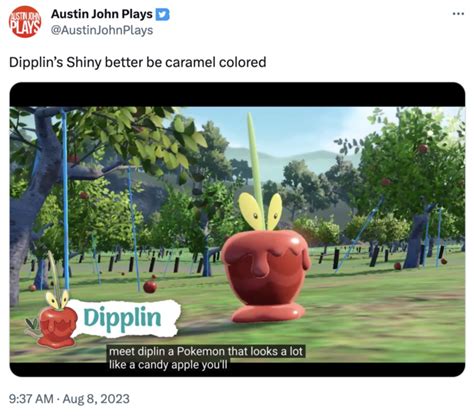This screenshot has width=474, height=418.
Task: Click the Austin John Plays display name
Action: click(x=102, y=14)
